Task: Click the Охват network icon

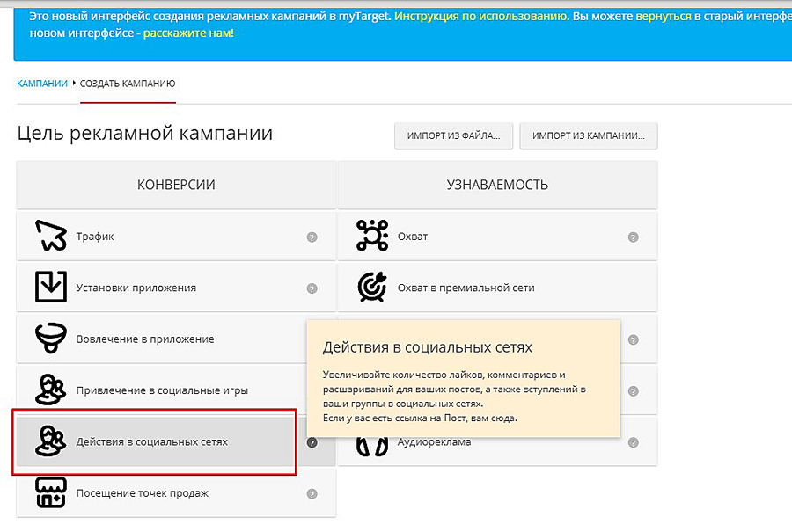Action: [x=371, y=236]
